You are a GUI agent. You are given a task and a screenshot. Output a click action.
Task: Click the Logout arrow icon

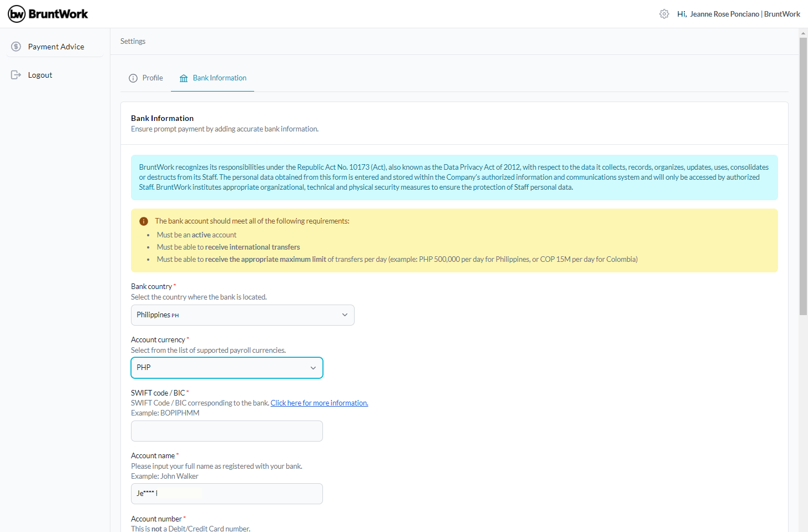pyautogui.click(x=16, y=75)
